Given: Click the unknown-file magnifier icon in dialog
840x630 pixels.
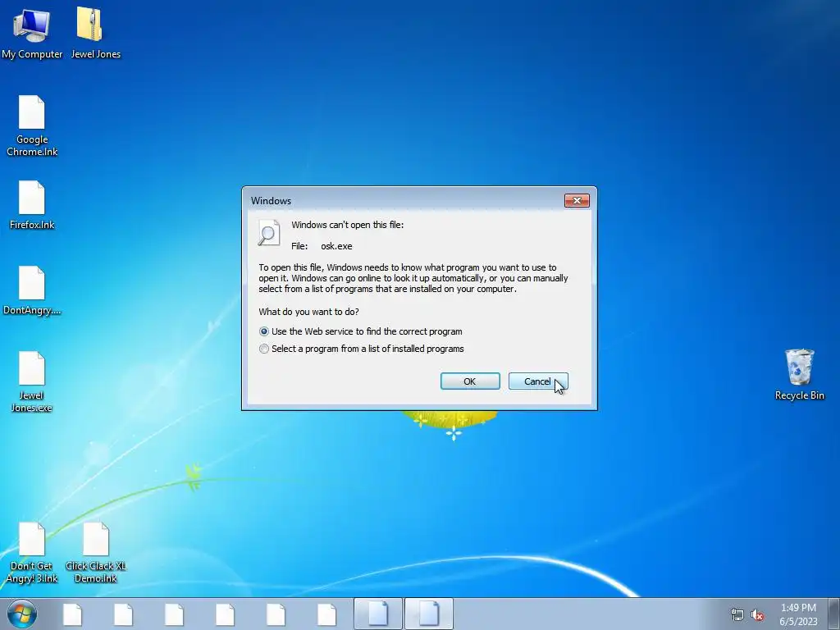Looking at the screenshot, I should pyautogui.click(x=269, y=233).
